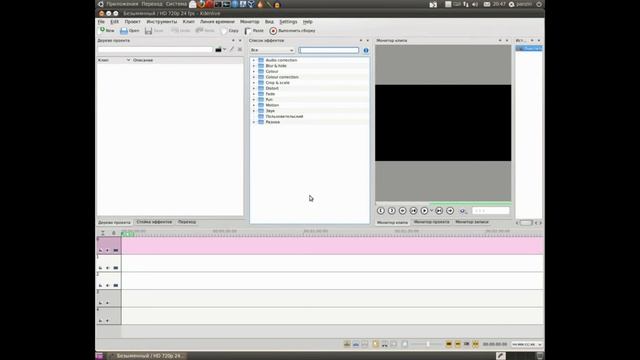The height and width of the screenshot is (360, 640).
Task: Switch to the Стойка эффектов tab
Action: tap(154, 222)
